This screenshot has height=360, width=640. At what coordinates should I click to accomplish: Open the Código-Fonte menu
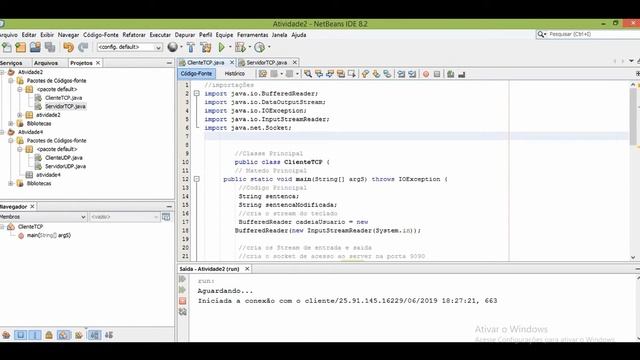coord(101,35)
